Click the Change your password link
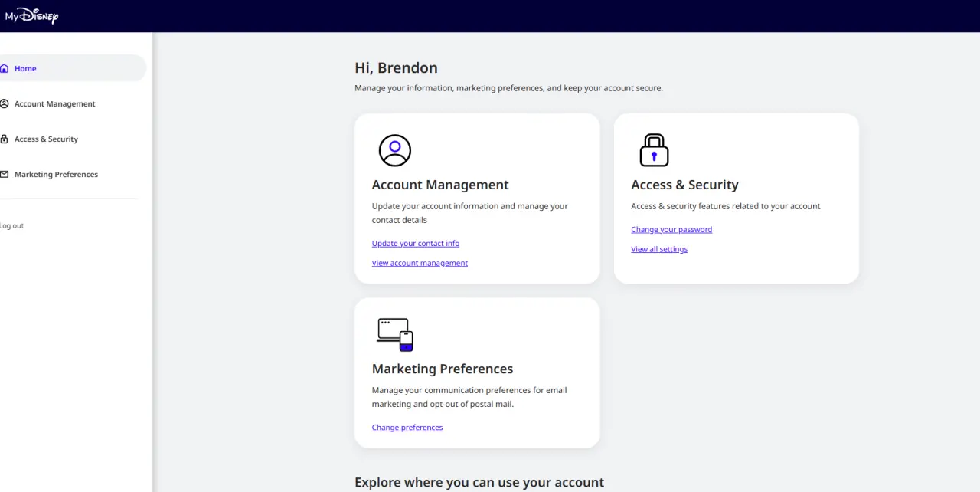 pyautogui.click(x=671, y=229)
